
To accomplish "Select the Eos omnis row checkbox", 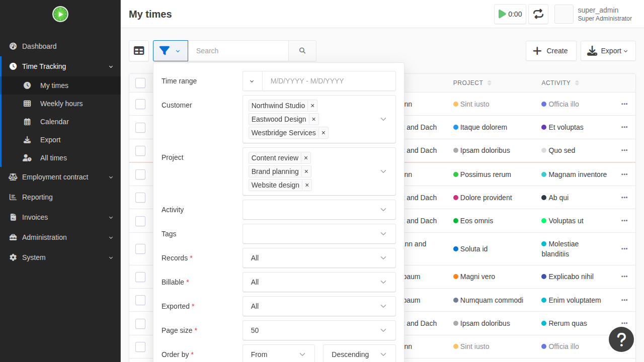I will click(140, 221).
